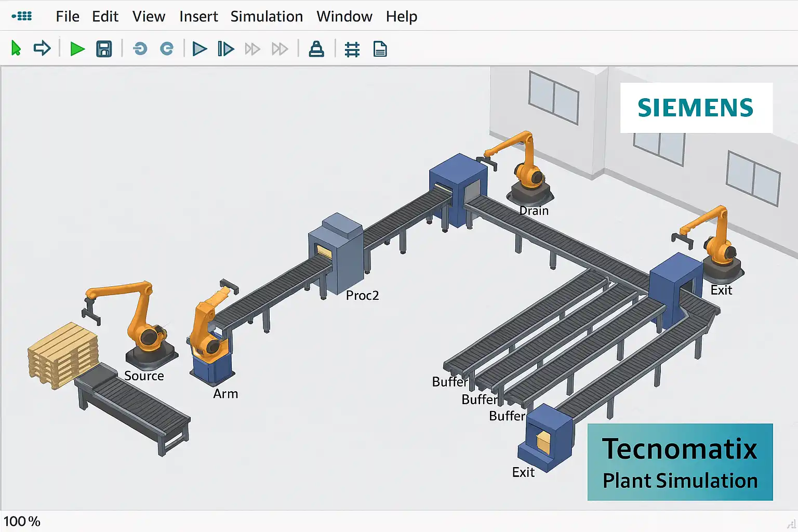Open the Window menu

click(344, 17)
